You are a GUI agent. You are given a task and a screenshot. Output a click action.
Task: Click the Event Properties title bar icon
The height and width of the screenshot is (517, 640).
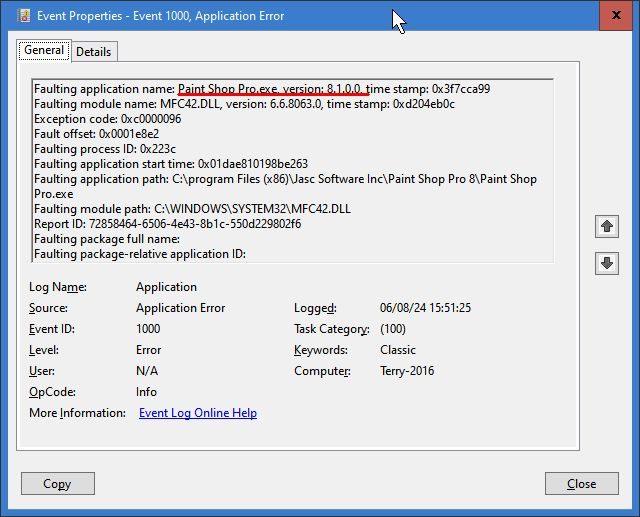24,16
